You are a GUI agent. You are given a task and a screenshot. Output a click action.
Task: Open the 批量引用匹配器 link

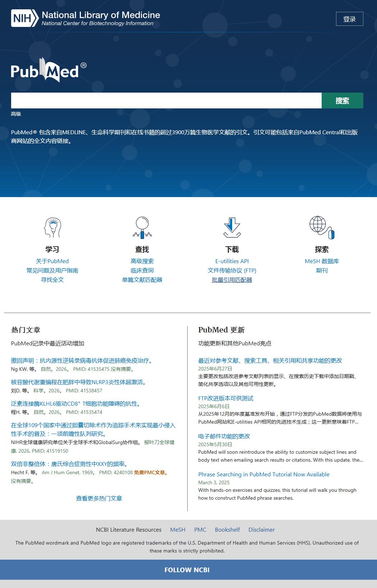coord(232,280)
